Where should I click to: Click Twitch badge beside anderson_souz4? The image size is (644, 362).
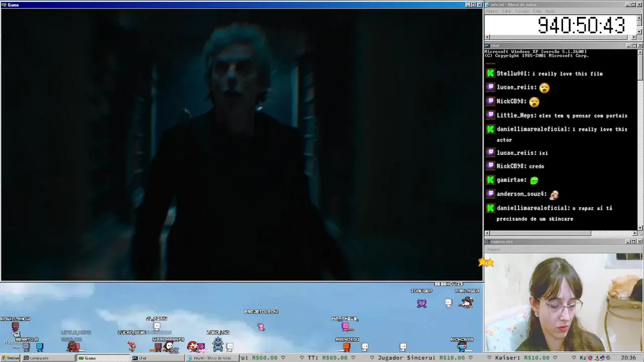491,194
